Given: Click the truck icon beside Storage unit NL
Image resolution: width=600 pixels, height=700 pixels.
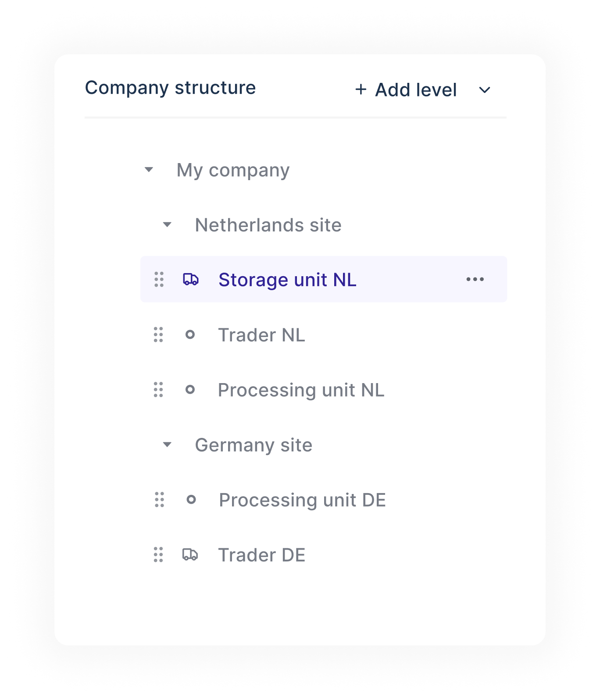Looking at the screenshot, I should pyautogui.click(x=191, y=279).
